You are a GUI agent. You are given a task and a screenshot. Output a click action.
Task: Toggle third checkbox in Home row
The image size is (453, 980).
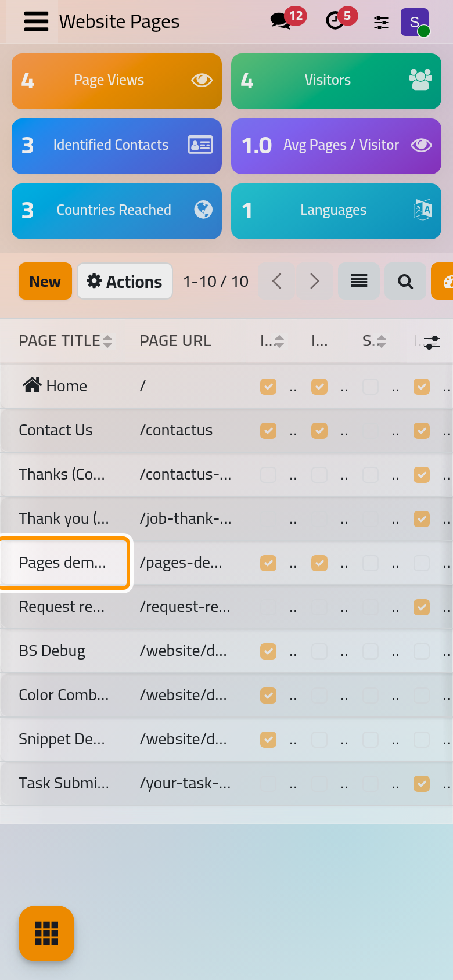(x=371, y=387)
